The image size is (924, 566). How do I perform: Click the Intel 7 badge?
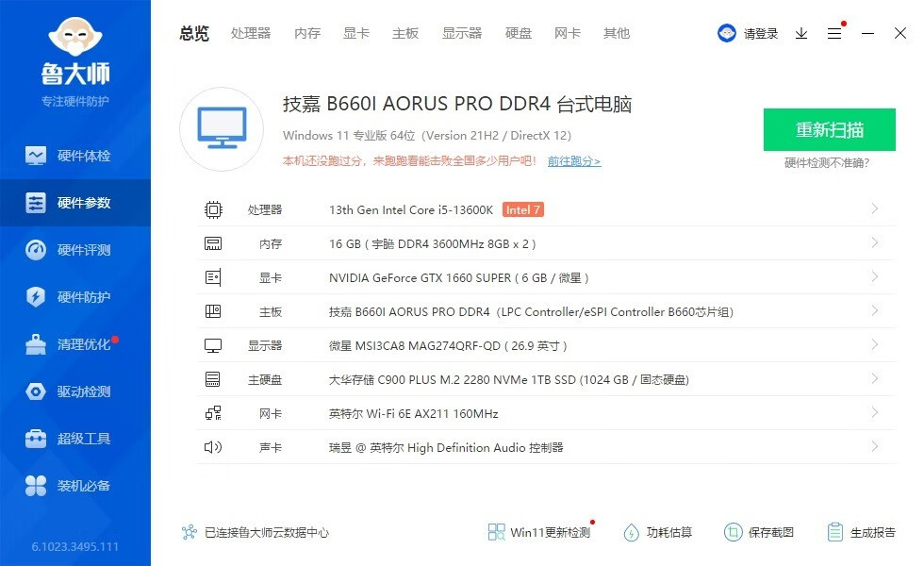tap(522, 209)
